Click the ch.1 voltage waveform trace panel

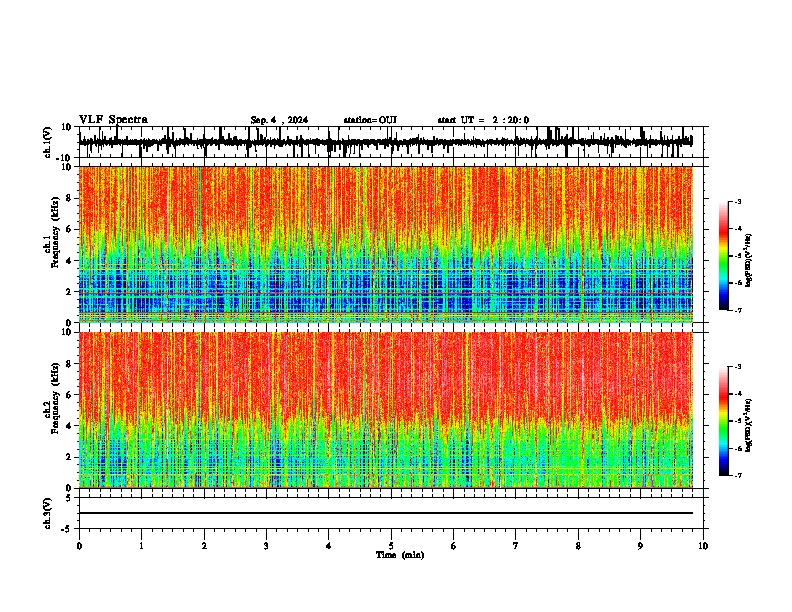pyautogui.click(x=391, y=142)
